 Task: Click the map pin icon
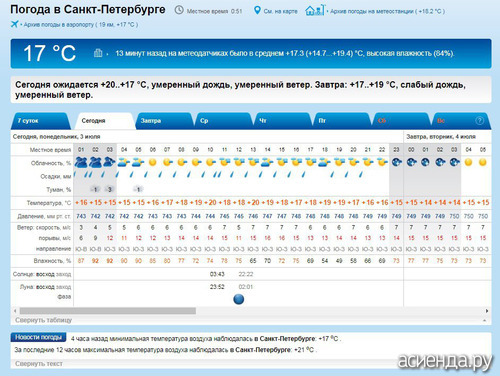click(257, 10)
